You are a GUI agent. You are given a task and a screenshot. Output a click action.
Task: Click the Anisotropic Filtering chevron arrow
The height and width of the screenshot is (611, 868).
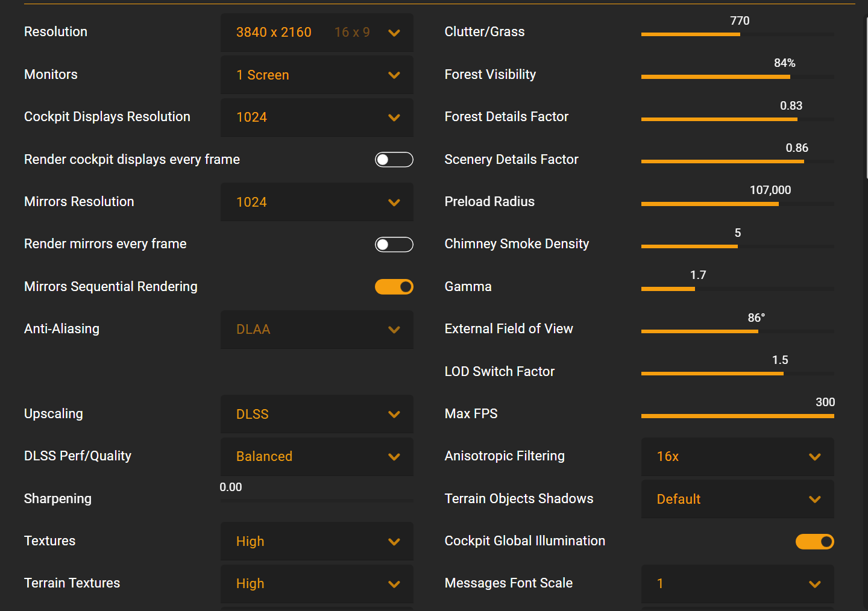click(x=815, y=457)
